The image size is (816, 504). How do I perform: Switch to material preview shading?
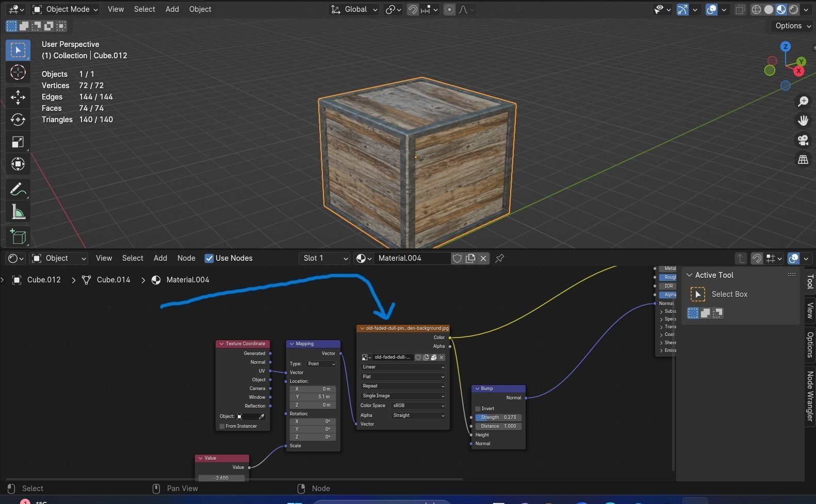(x=781, y=9)
